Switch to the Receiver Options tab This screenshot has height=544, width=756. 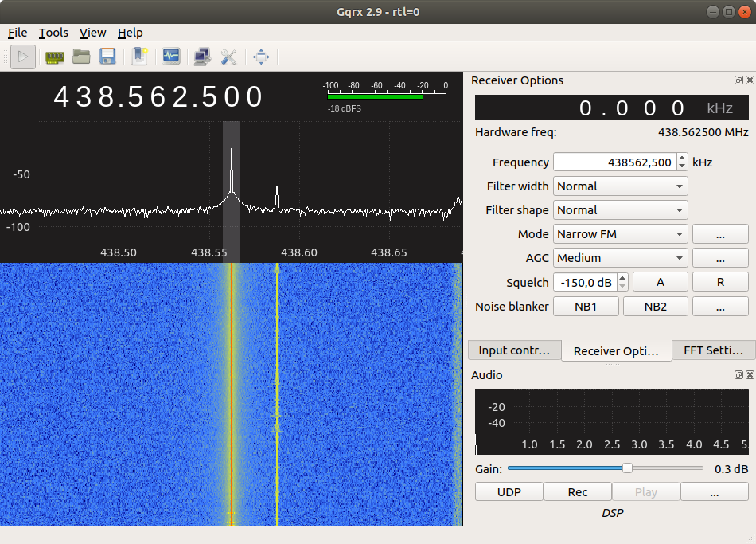pos(616,351)
